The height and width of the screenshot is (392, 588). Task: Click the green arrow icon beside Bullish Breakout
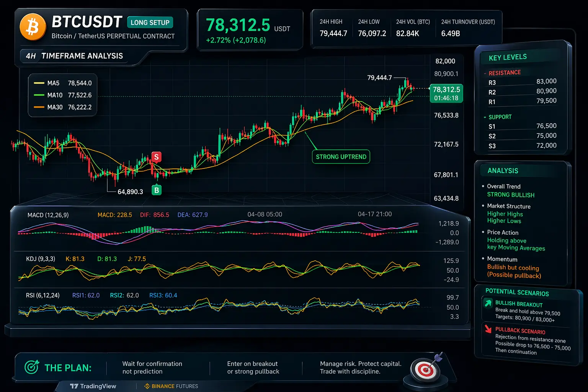[x=488, y=304]
